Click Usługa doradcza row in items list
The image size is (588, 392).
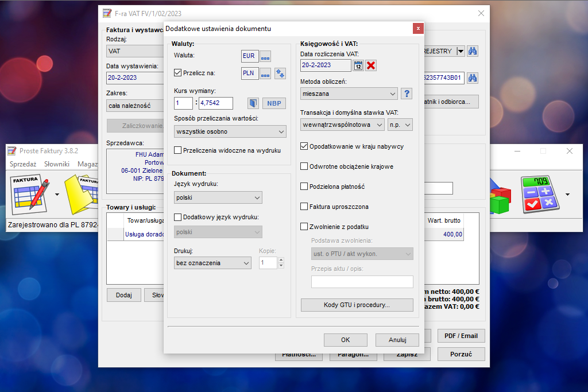(144, 234)
